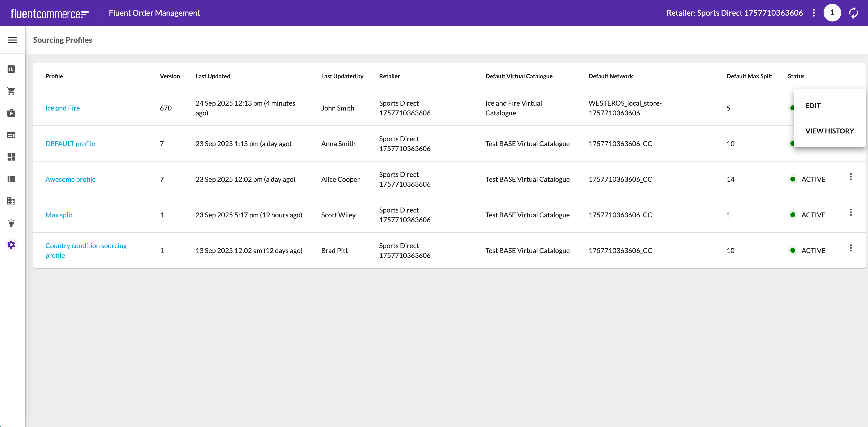
Task: Open actions menu for Awesome profile row
Action: click(850, 177)
